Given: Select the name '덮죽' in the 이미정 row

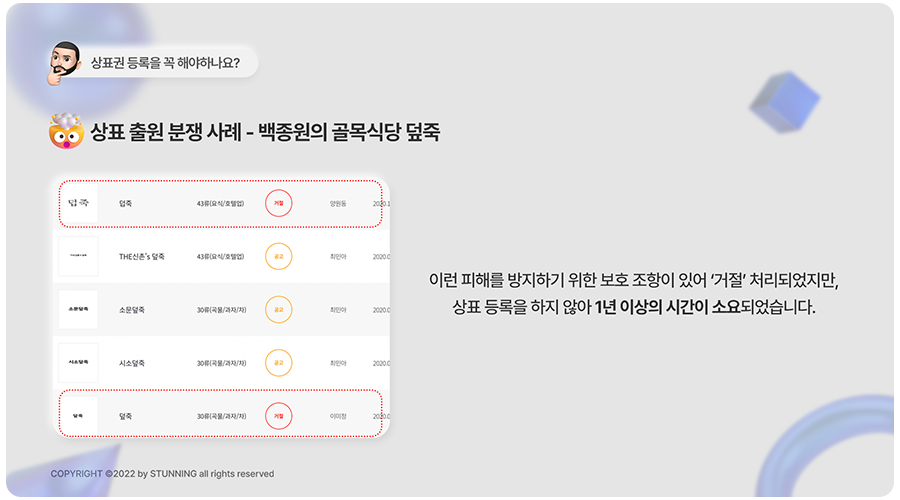Looking at the screenshot, I should click(x=125, y=416).
